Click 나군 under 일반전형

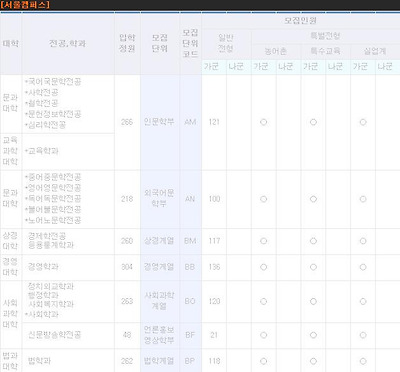click(x=236, y=66)
